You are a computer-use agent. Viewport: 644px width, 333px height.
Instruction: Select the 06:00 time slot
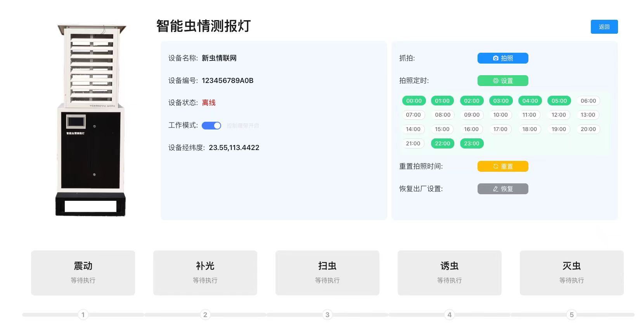pos(588,101)
